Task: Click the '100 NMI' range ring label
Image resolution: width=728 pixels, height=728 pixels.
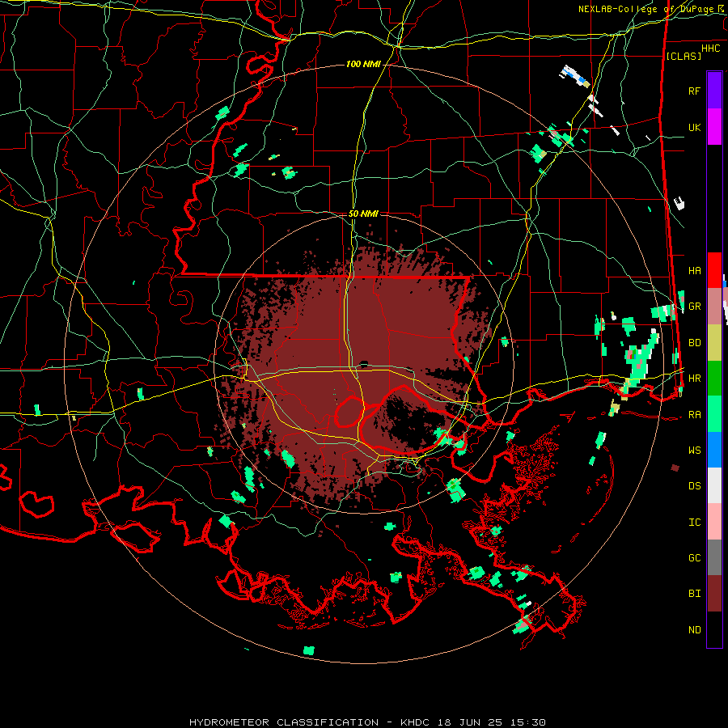Action: coord(363,64)
